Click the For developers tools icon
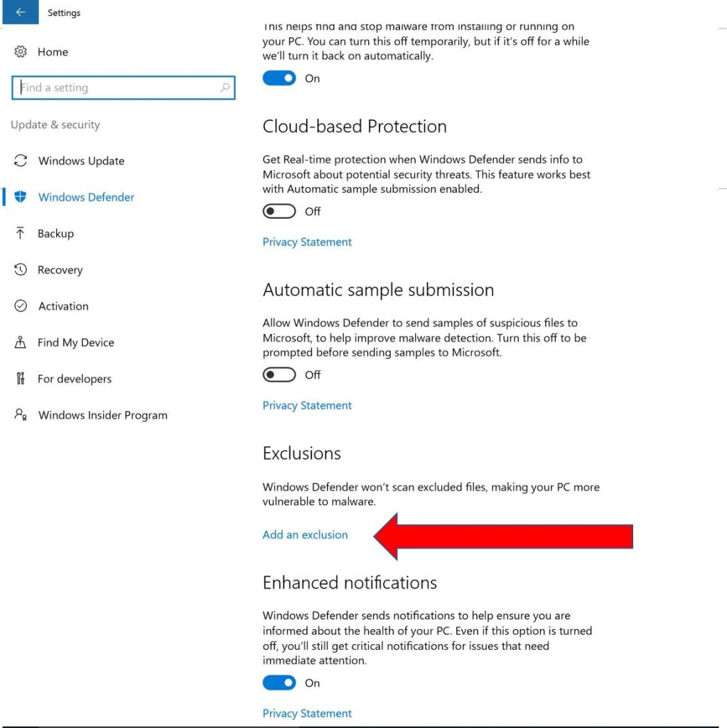727x728 pixels. [21, 378]
